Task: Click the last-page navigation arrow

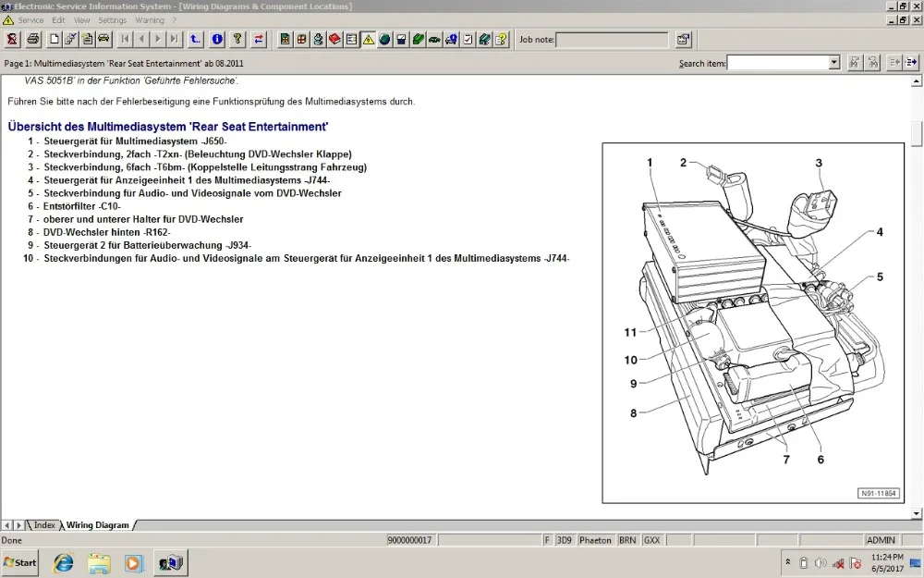Action: pos(175,40)
